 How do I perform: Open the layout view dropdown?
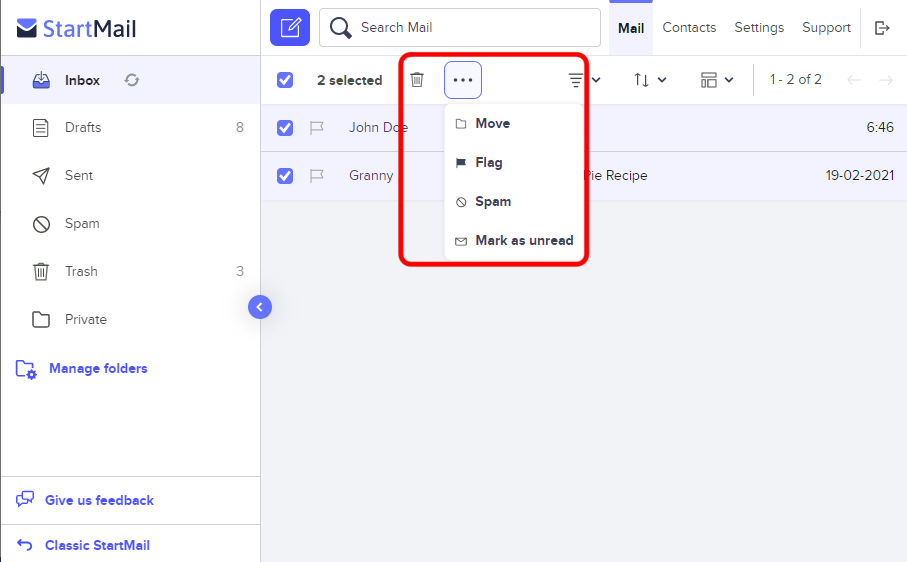pos(717,80)
